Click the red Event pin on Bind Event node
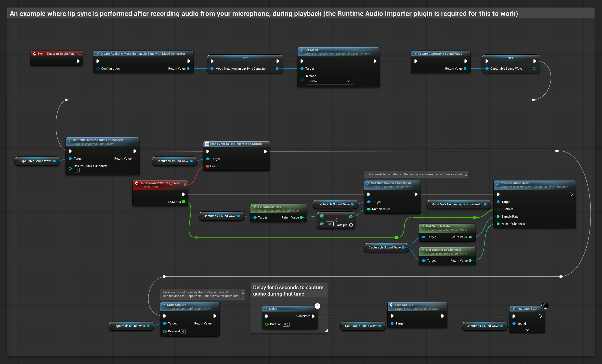This screenshot has width=602, height=364. [x=208, y=166]
